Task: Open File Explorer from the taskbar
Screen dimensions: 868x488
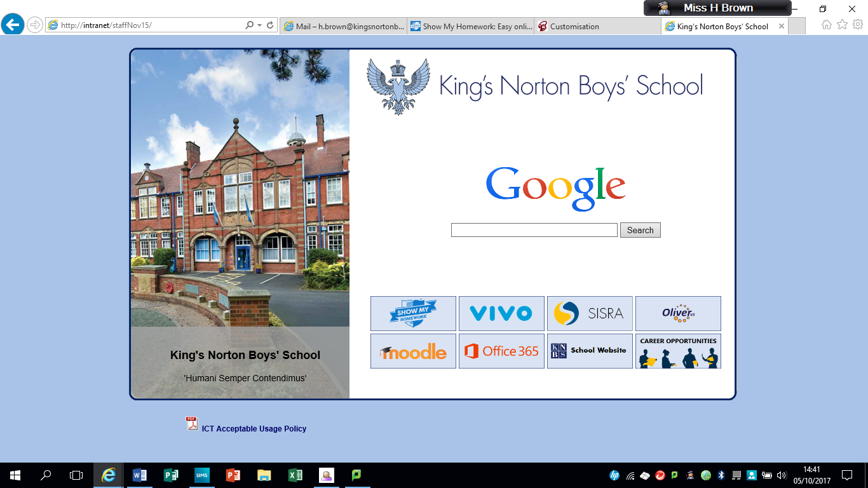Action: click(x=264, y=475)
